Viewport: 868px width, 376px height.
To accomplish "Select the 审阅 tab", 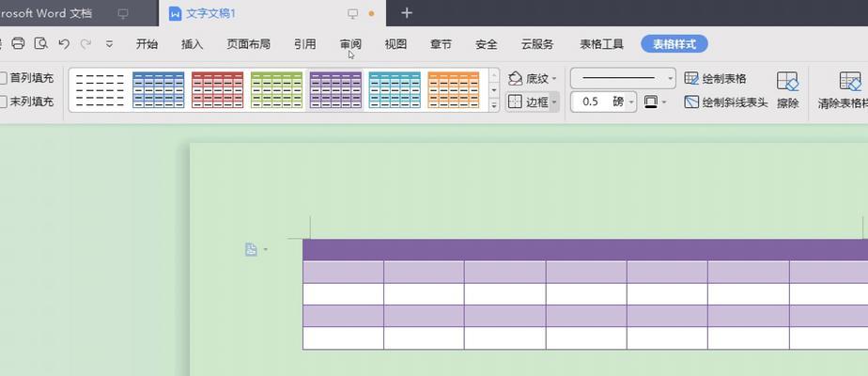I will [350, 44].
